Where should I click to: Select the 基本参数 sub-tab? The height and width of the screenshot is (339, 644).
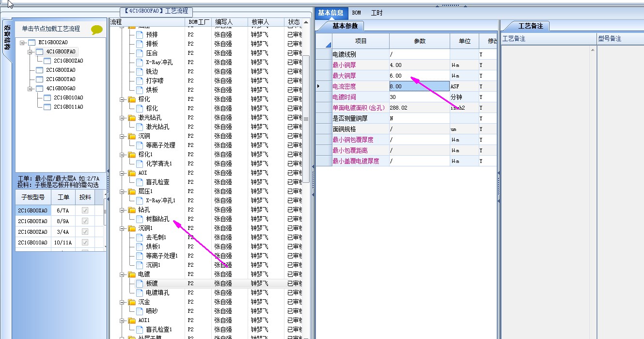(x=346, y=26)
